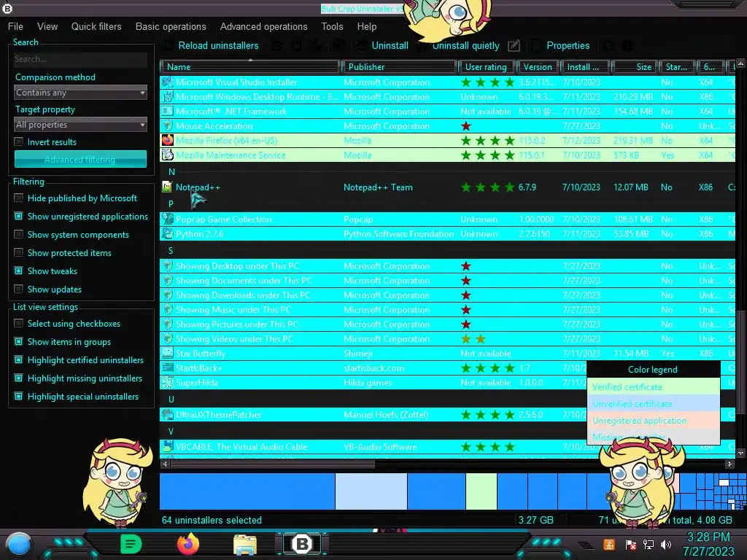
Task: Click the light green treemap block
Action: tap(481, 491)
